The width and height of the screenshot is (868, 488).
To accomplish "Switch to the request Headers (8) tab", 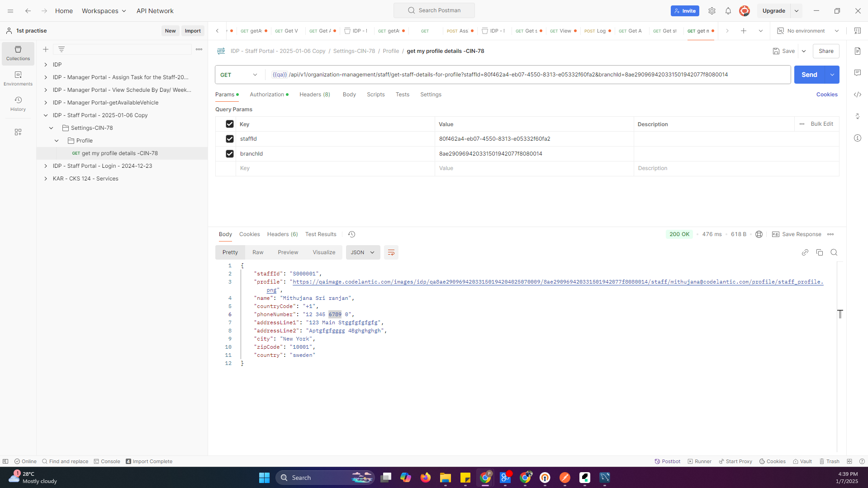I will (314, 95).
